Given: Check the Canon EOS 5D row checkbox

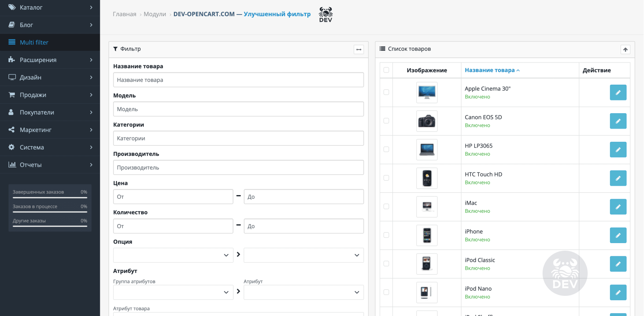Looking at the screenshot, I should coord(386,121).
